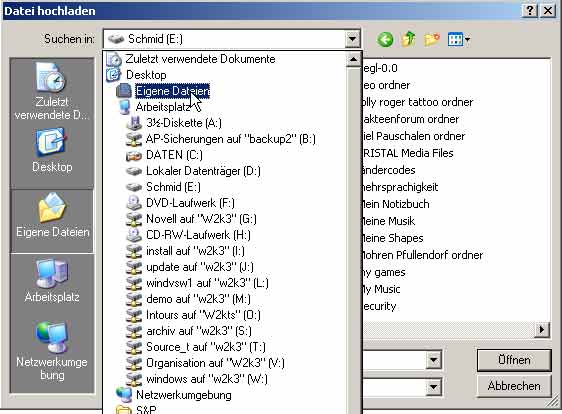Viewport: 562px width, 414px height.
Task: Click the question mark help button
Action: pos(530,11)
